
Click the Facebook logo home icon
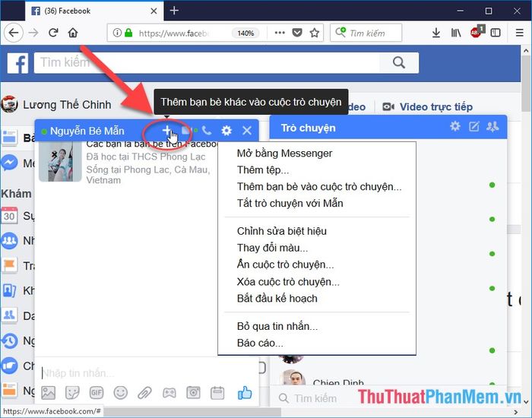click(x=17, y=63)
